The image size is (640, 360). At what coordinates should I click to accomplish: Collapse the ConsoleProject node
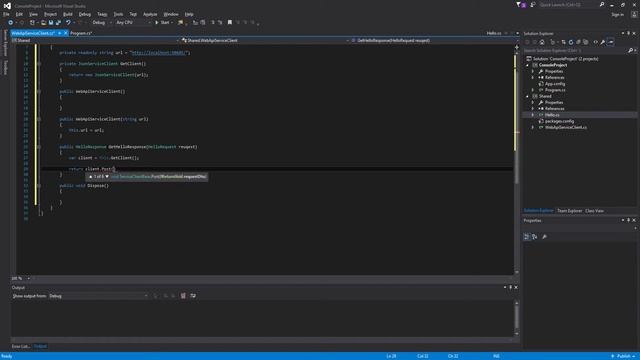[527, 65]
